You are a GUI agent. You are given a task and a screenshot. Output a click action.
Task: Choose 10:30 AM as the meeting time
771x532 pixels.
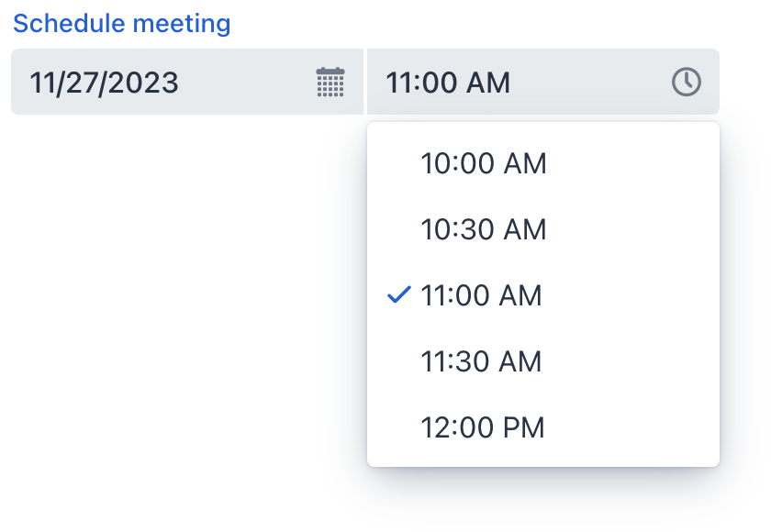pos(485,229)
